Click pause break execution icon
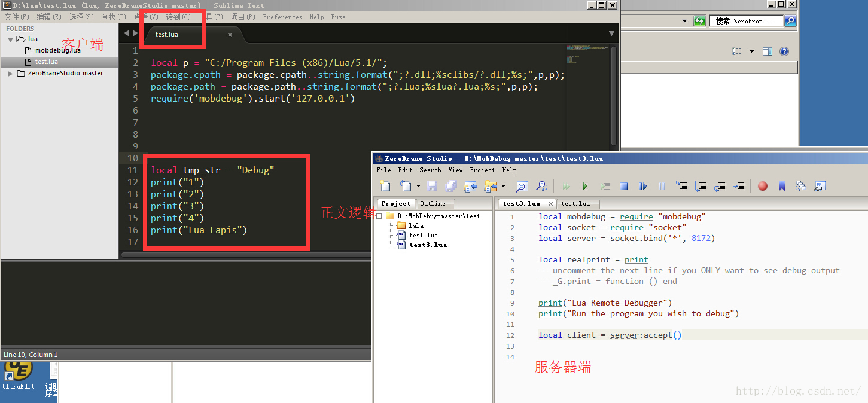The image size is (868, 403). pyautogui.click(x=662, y=187)
